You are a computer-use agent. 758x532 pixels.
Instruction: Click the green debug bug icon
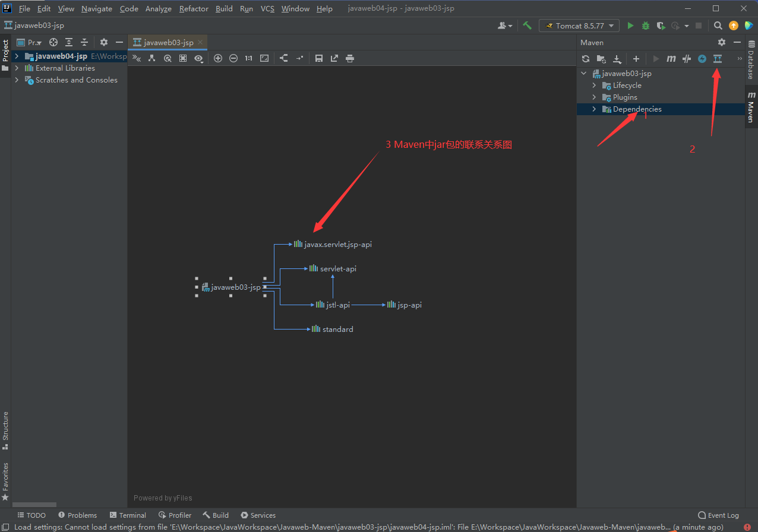coord(646,26)
